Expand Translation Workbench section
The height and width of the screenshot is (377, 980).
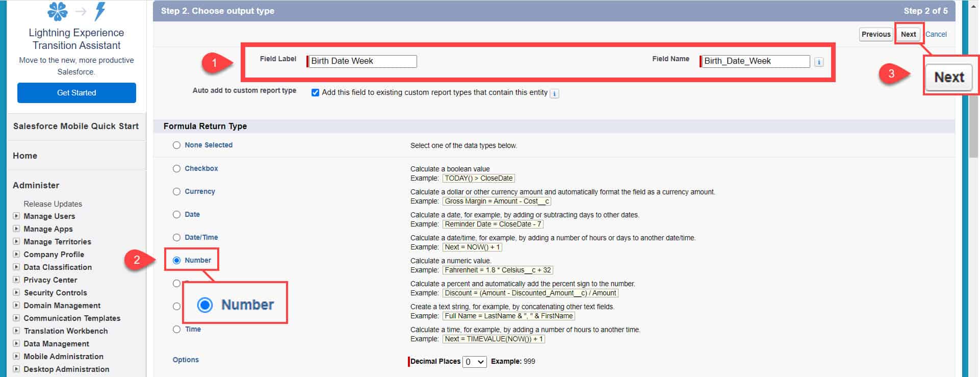pyautogui.click(x=16, y=331)
